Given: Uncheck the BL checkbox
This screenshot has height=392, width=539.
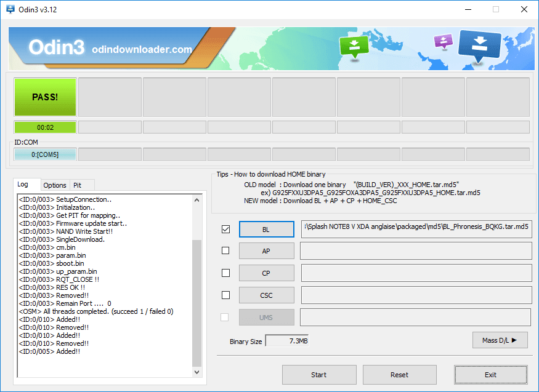Looking at the screenshot, I should click(226, 229).
